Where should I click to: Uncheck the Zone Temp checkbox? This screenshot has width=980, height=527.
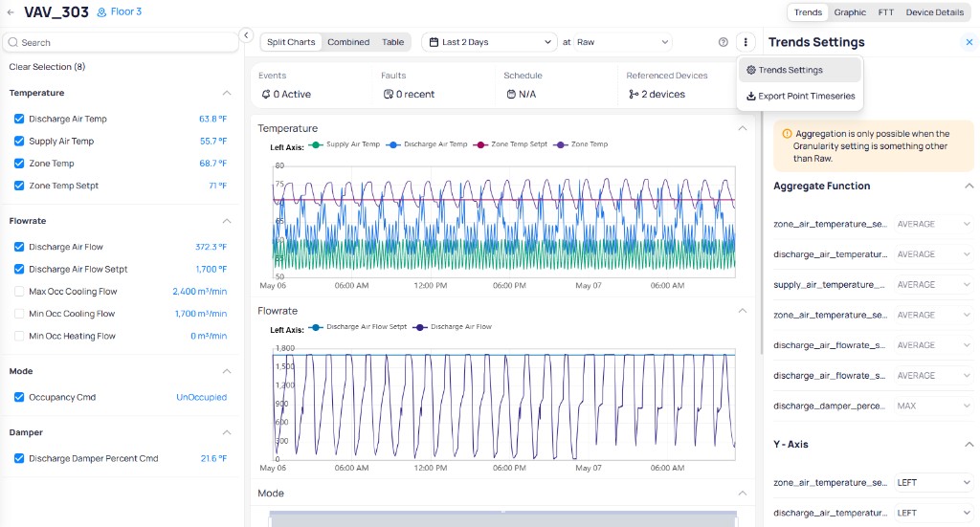(x=19, y=163)
